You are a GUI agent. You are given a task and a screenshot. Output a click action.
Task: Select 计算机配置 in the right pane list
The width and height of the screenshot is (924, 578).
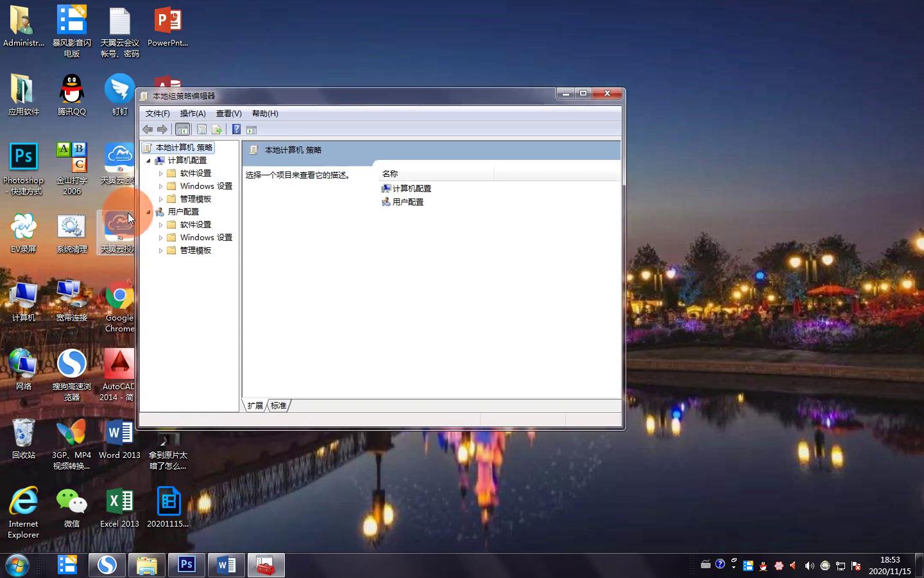(411, 188)
